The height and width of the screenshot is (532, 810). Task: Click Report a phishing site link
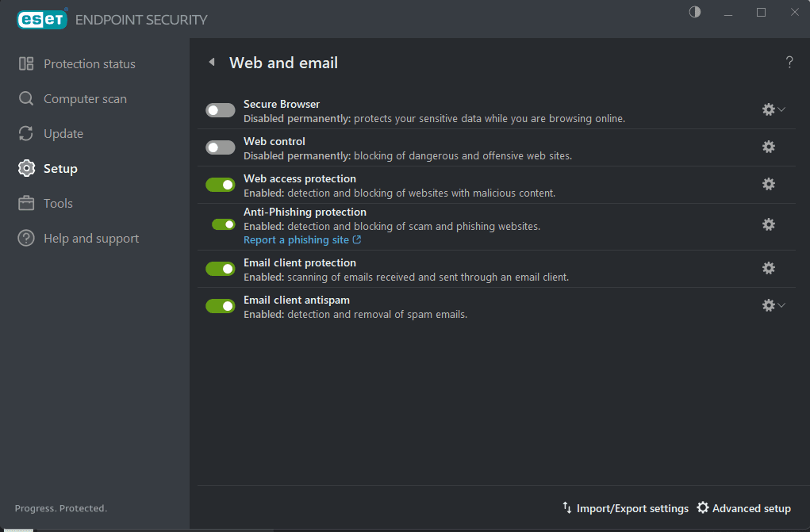297,239
